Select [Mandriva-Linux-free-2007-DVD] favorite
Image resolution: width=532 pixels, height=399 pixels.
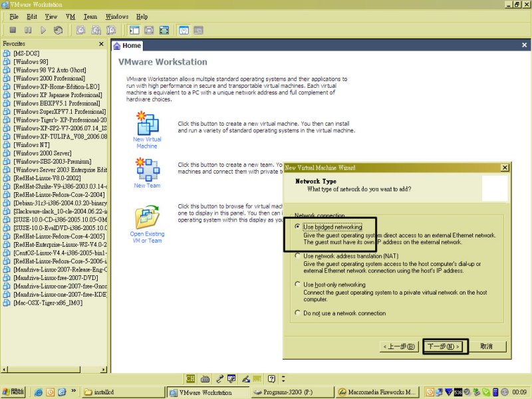coord(56,278)
